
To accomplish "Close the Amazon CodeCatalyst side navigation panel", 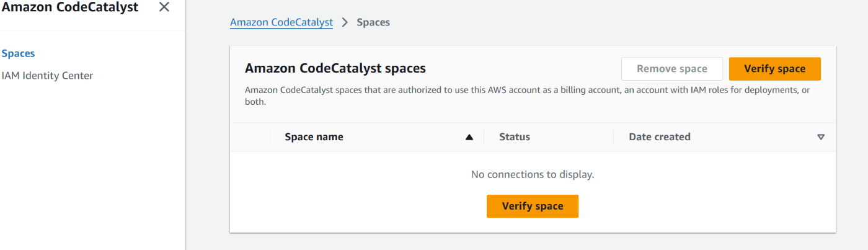I will click(164, 7).
